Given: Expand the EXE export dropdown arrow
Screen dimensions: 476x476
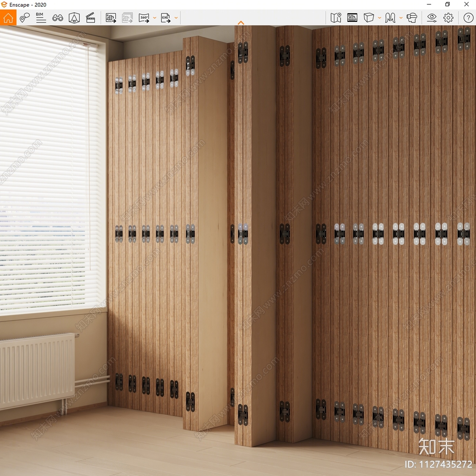Looking at the screenshot, I should tap(176, 18).
